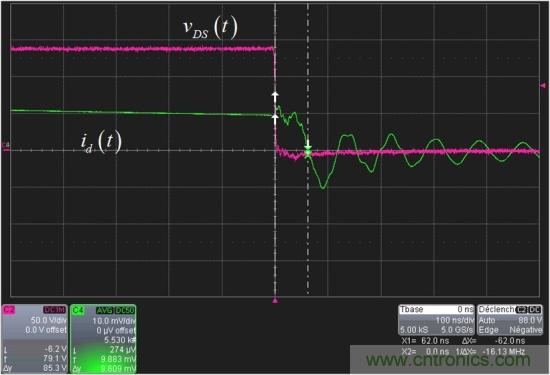Open the www.cntronics.com watermark link

pos(448,360)
